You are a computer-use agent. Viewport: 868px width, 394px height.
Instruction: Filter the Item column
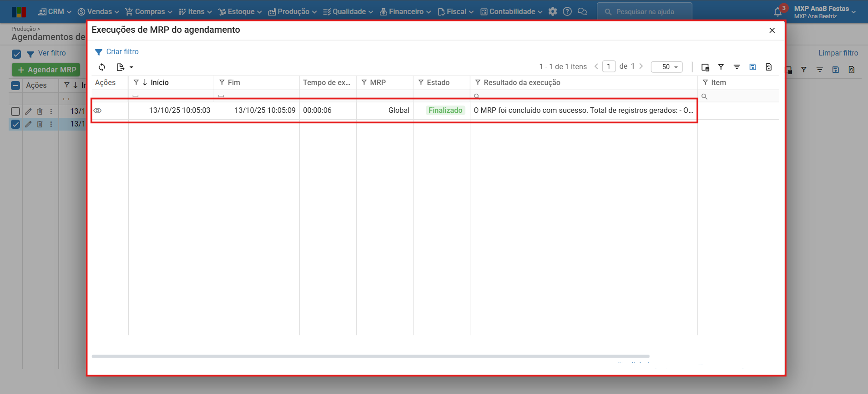[x=705, y=82]
